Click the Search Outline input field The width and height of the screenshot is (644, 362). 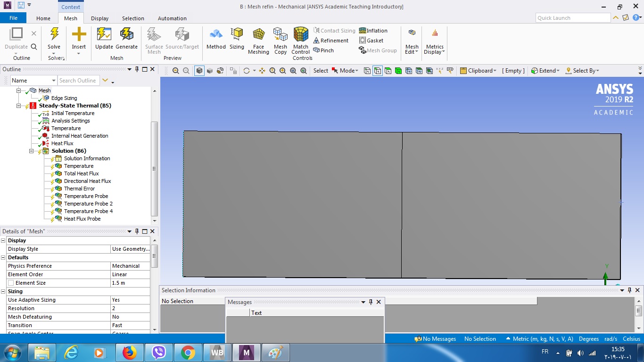click(x=79, y=81)
